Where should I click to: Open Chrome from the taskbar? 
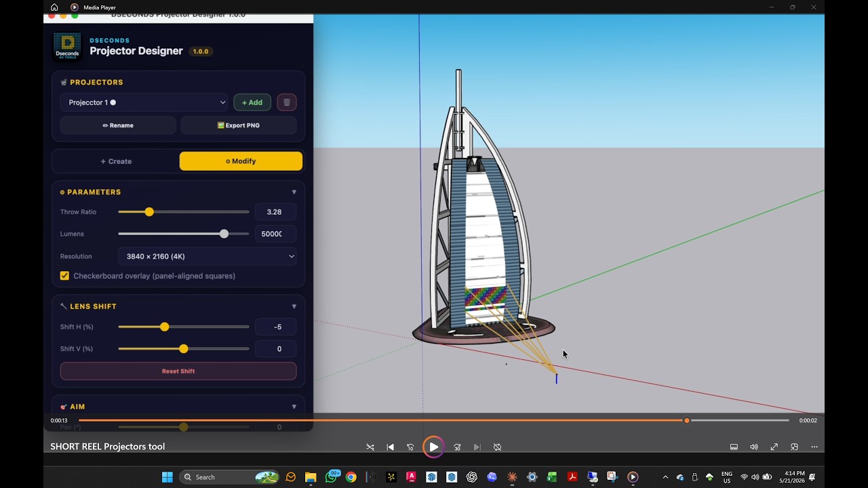click(x=351, y=477)
